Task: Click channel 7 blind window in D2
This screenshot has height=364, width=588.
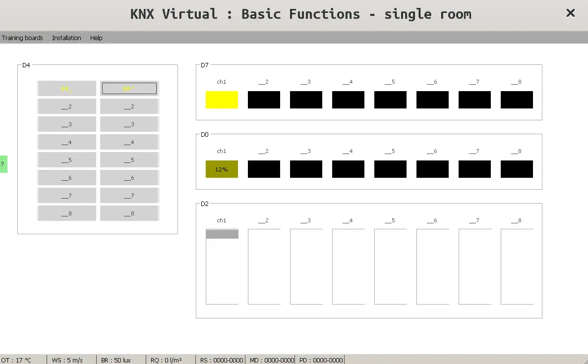Action: (474, 266)
